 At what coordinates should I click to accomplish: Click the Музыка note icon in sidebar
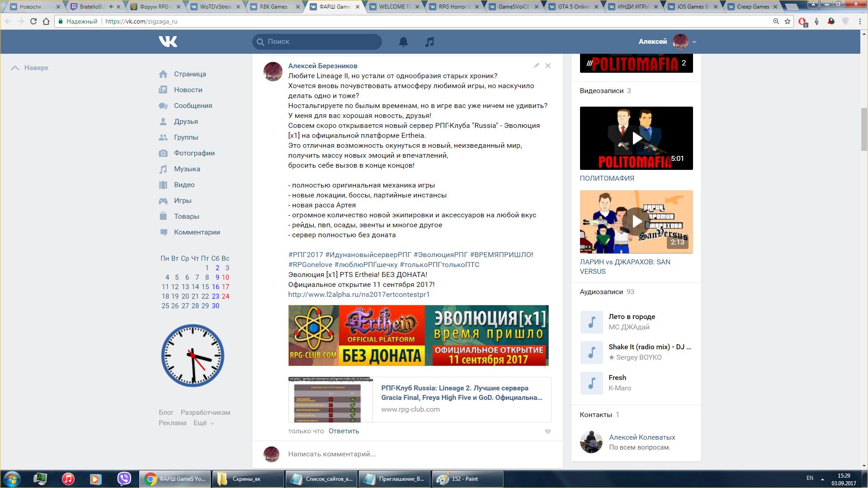163,169
